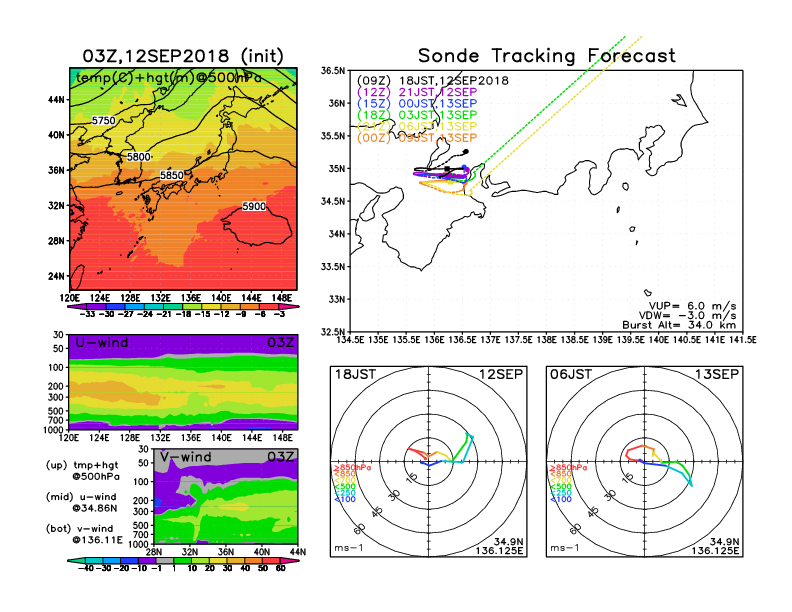Click the V-wind panel label
Screen dimensions: 792x612
(187, 457)
